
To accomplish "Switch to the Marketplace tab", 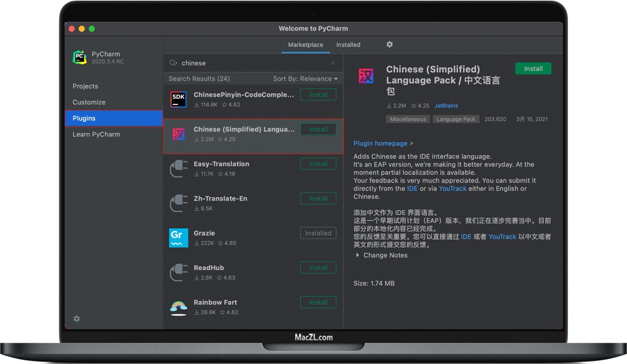I will pos(306,45).
